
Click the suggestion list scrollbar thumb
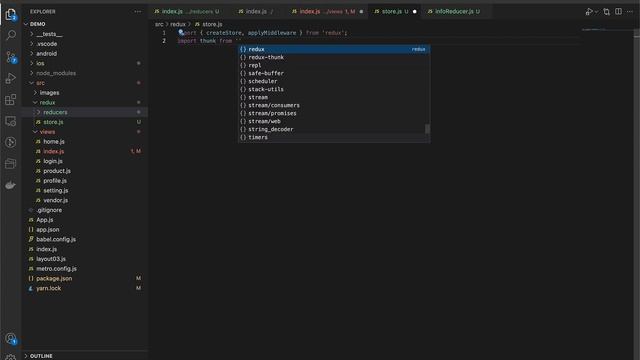coord(427,129)
